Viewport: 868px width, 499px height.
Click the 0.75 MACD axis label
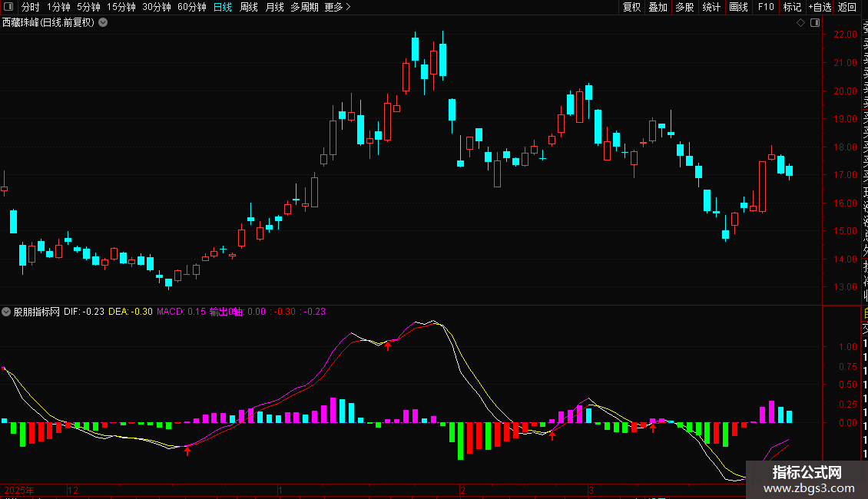point(848,367)
